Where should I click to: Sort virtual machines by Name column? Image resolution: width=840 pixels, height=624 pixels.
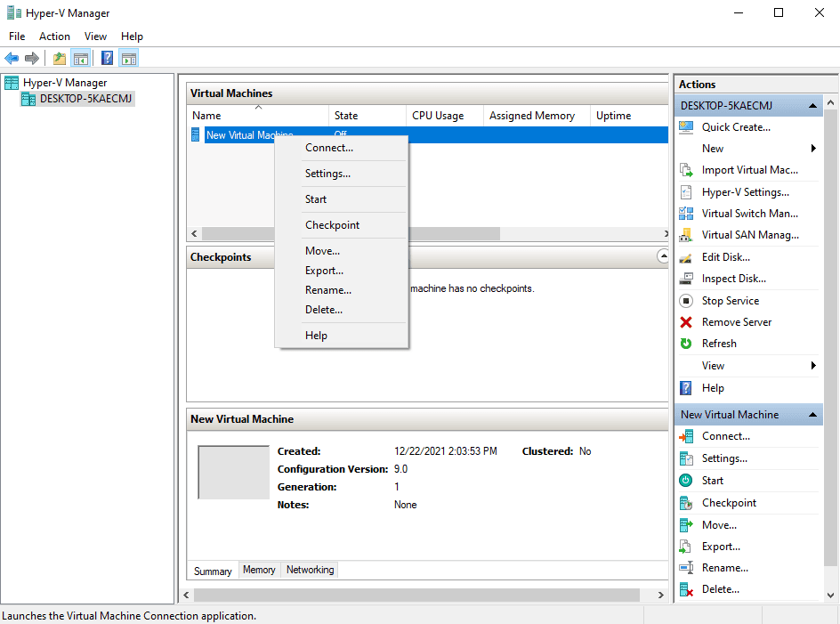(258, 116)
